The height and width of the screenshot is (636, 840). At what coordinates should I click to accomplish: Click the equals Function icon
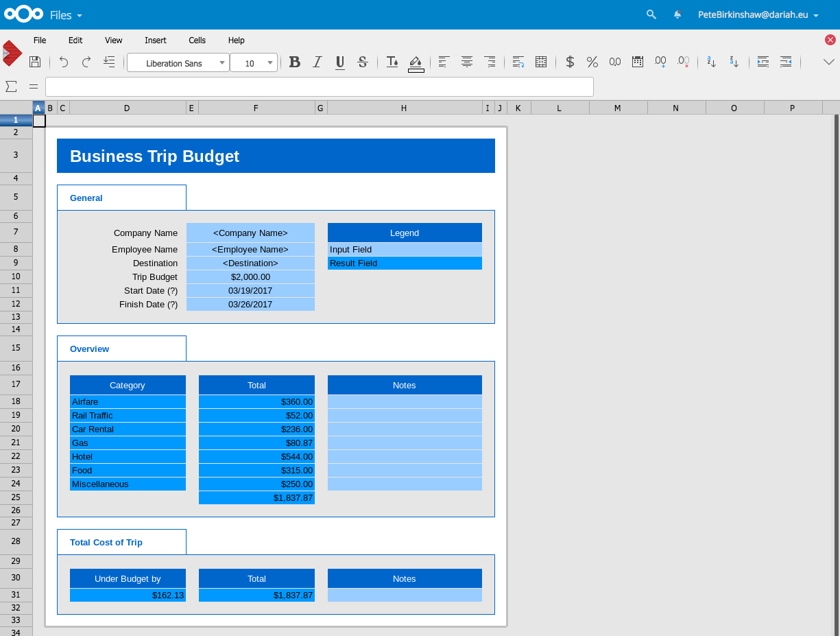34,86
